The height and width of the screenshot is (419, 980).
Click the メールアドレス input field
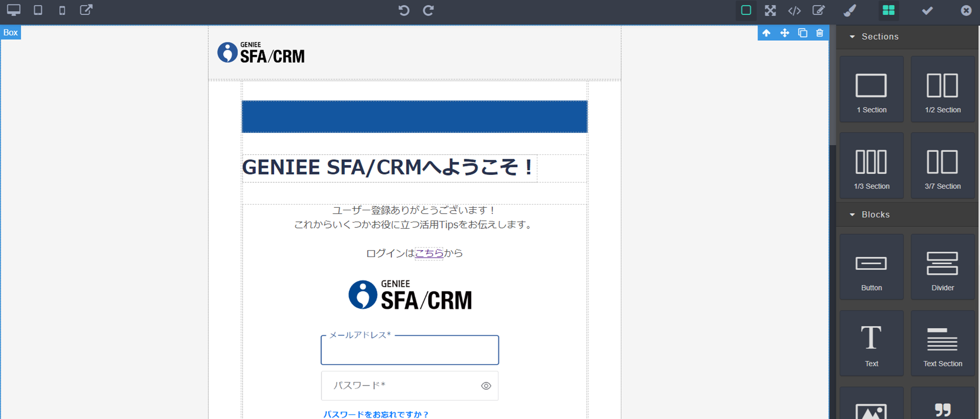410,350
